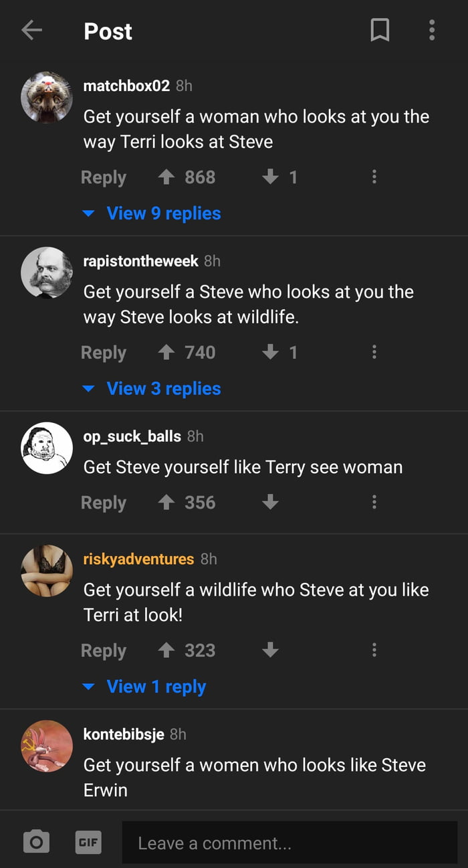Open riskyadventures' profile via username

[138, 559]
